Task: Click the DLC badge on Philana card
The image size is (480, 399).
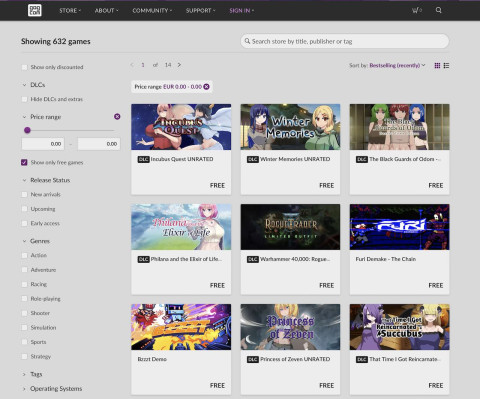Action: point(143,259)
